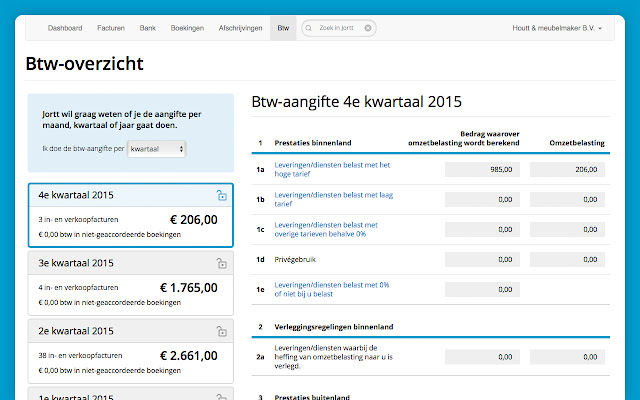Select the 2e kwartaal 2015 card
The height and width of the screenshot is (400, 640).
coord(131,351)
